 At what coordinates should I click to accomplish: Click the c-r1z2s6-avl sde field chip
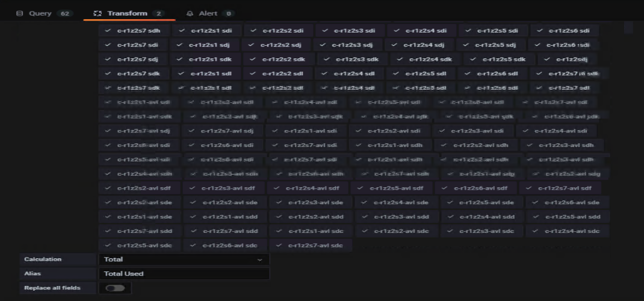coord(568,202)
